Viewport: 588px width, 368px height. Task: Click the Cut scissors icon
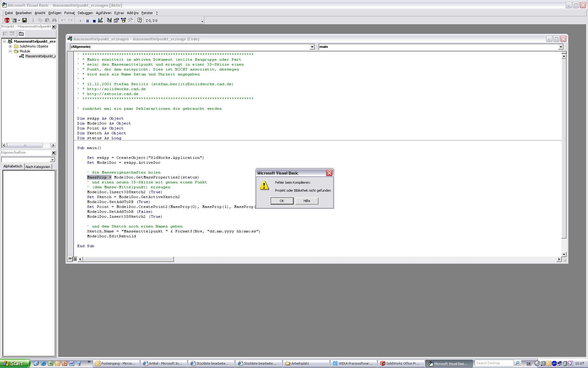pos(33,21)
